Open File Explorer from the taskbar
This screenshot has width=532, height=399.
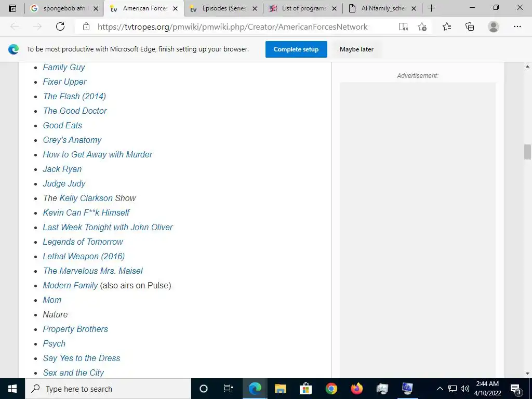(280, 389)
